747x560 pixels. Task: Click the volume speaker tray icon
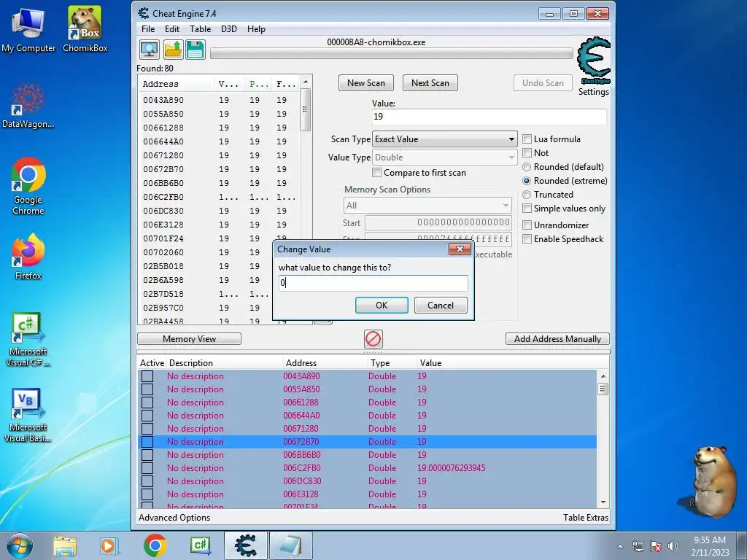(673, 546)
